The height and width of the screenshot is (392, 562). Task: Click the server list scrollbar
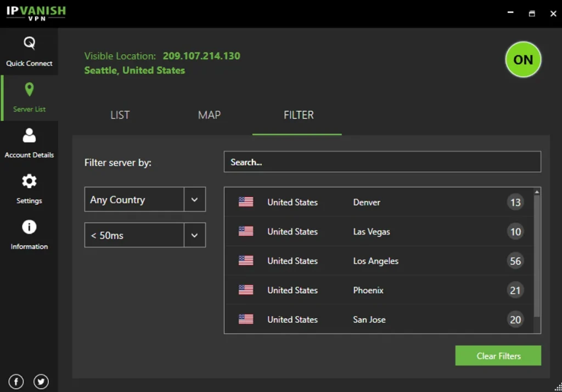click(x=537, y=253)
